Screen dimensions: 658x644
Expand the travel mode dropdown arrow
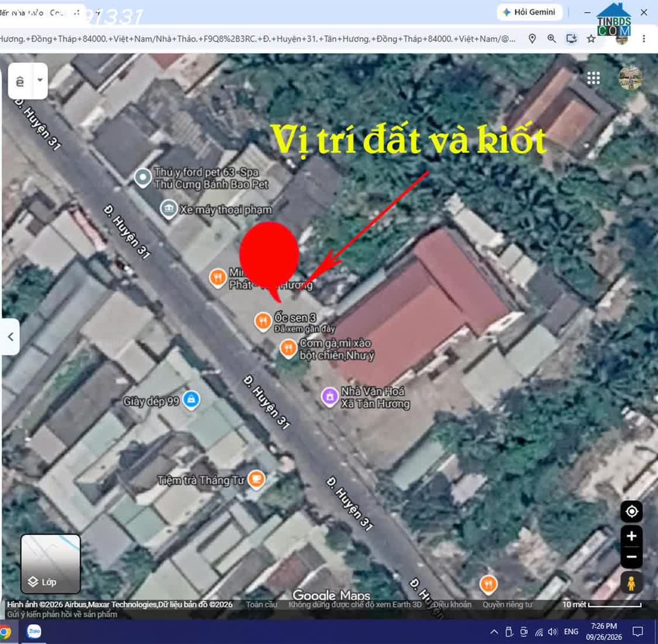click(40, 80)
